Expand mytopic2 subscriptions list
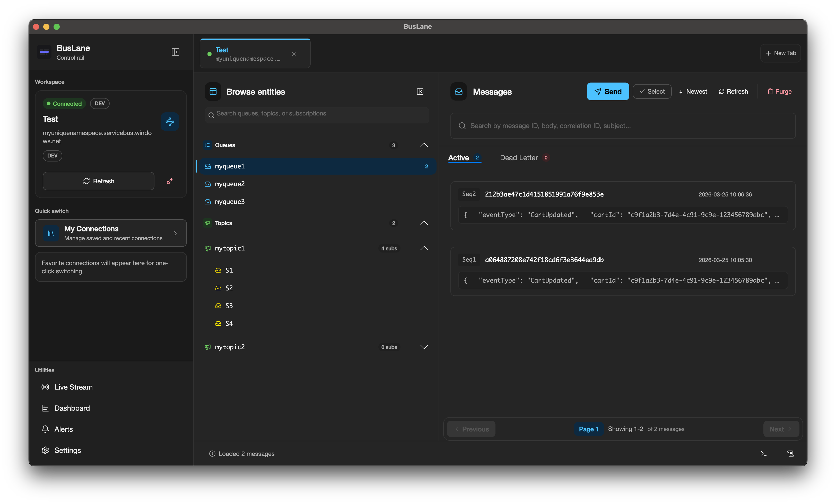The width and height of the screenshot is (836, 504). point(424,347)
